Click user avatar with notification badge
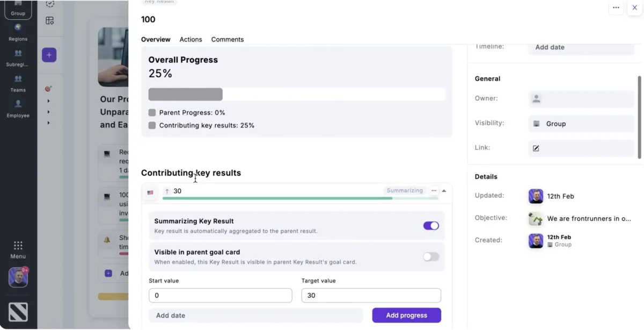The width and height of the screenshot is (644, 330). coord(18,277)
